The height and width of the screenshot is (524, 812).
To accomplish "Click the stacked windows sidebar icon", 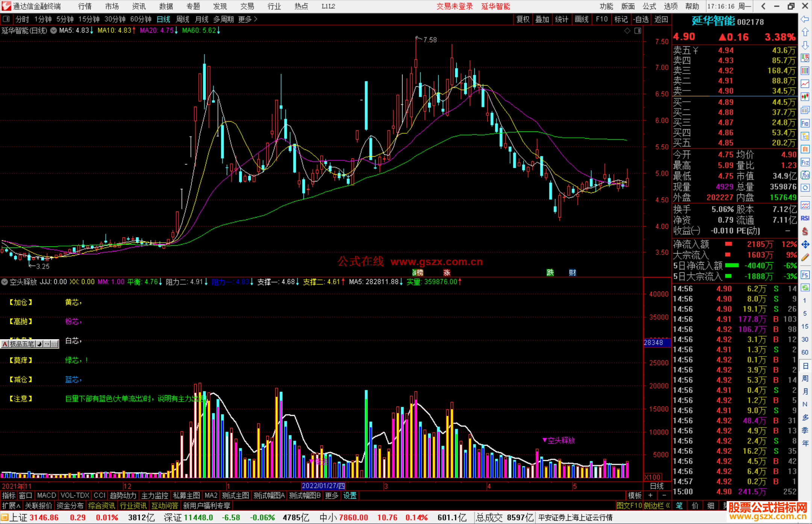I will click(x=805, y=110).
